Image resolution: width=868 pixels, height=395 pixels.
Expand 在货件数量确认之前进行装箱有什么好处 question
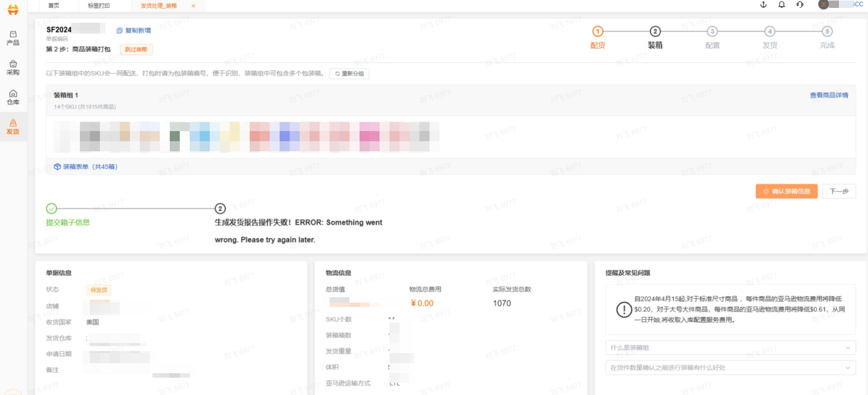[x=730, y=368]
